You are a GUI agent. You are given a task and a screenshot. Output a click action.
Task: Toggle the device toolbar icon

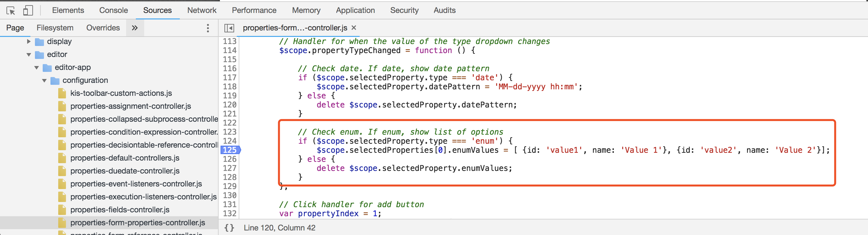tap(28, 10)
